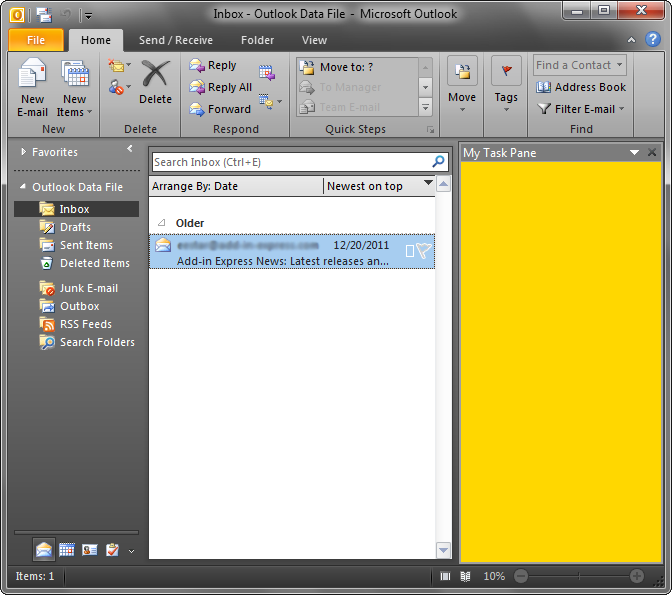Switch to Tasks view
Viewport: 672px width, 595px height.
click(x=112, y=550)
